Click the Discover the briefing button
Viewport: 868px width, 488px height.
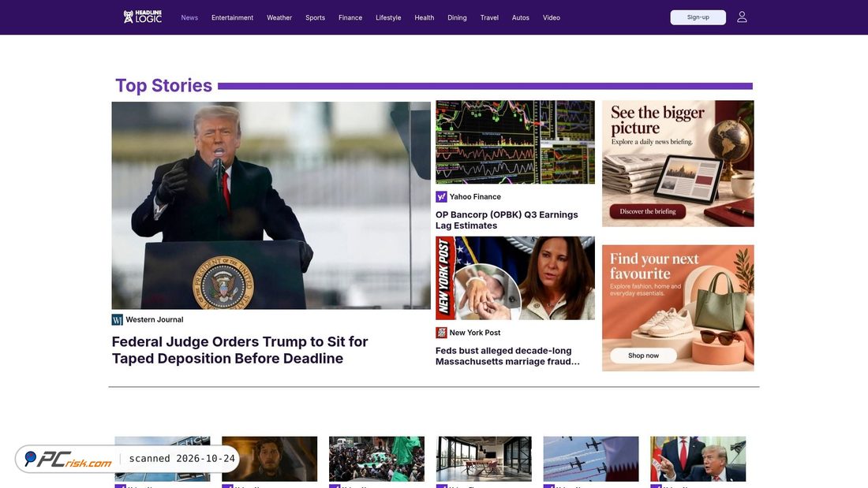[x=648, y=211]
